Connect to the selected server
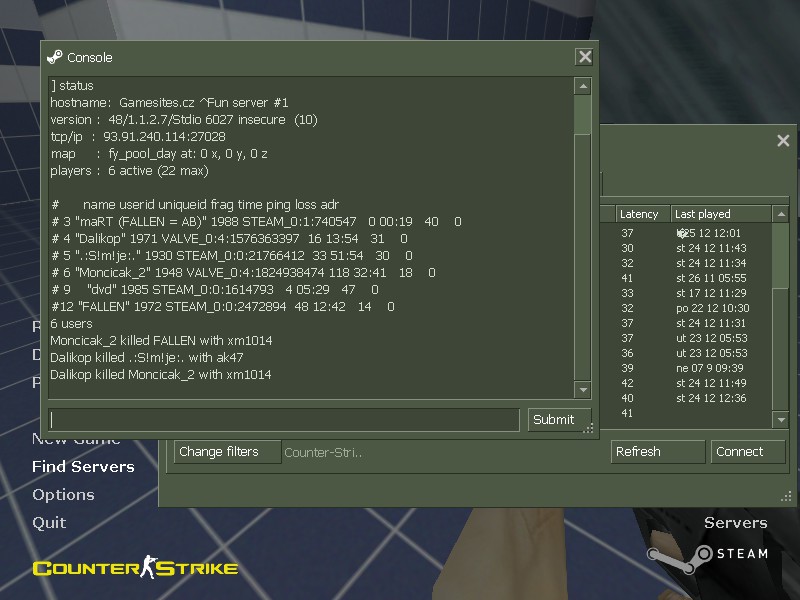The width and height of the screenshot is (800, 600). 748,452
